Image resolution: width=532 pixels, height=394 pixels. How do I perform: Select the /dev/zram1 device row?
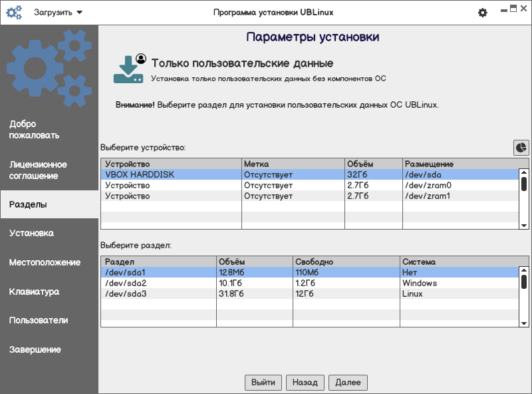point(310,196)
